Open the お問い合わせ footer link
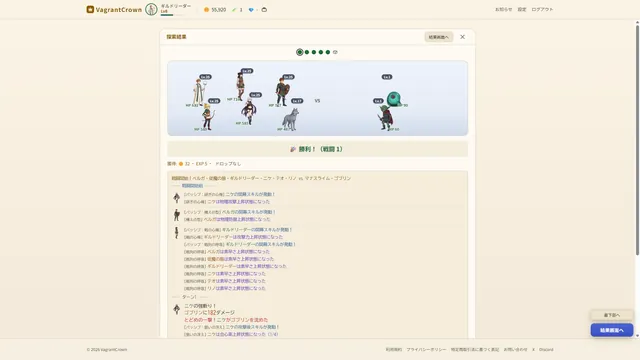The height and width of the screenshot is (360, 640). (515, 349)
